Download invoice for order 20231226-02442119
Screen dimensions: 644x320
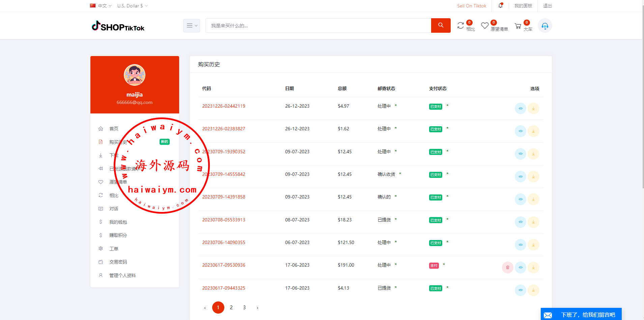click(533, 108)
